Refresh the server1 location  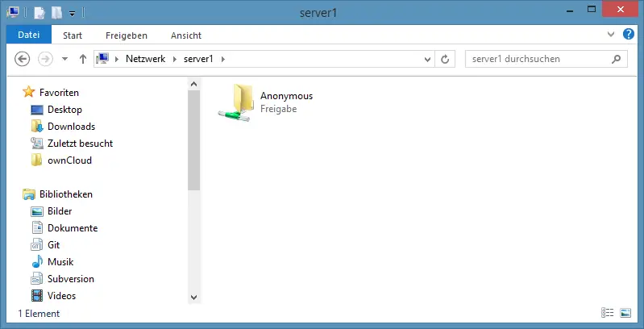pyautogui.click(x=445, y=59)
